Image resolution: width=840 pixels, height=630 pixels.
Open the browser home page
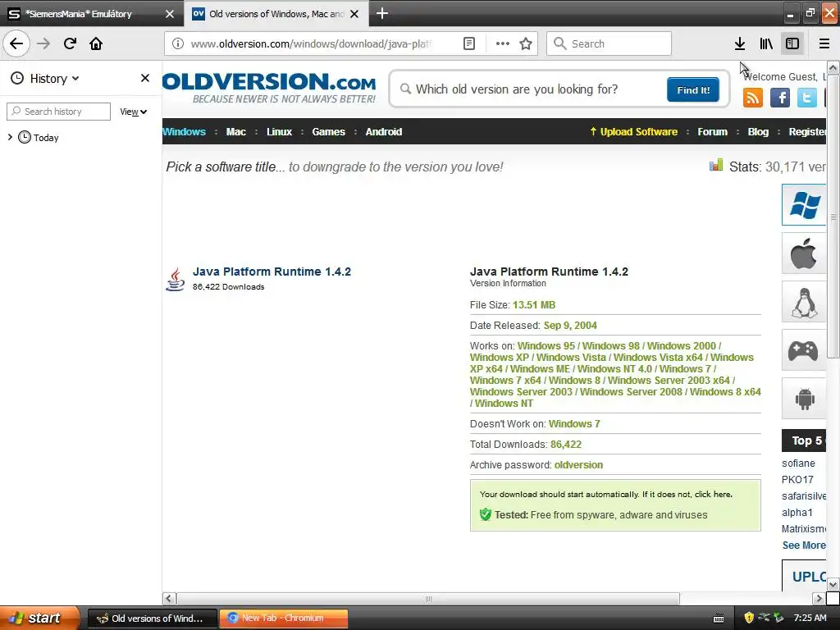tap(96, 43)
